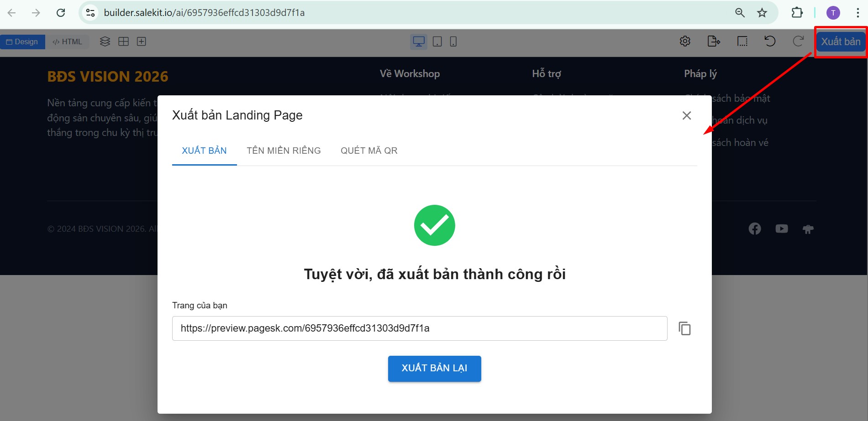Switch to Design mode

pyautogui.click(x=22, y=42)
